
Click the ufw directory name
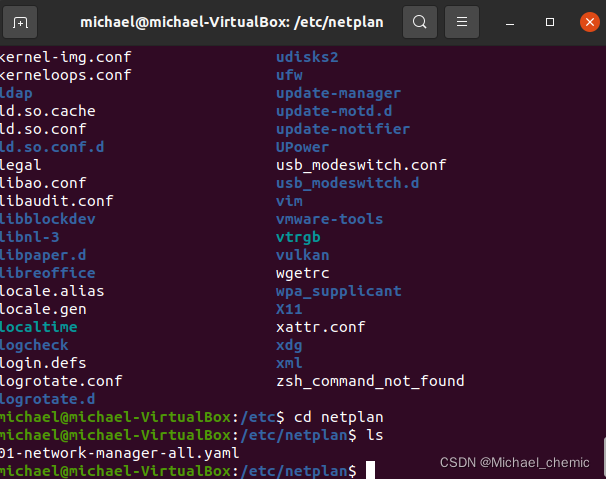289,75
